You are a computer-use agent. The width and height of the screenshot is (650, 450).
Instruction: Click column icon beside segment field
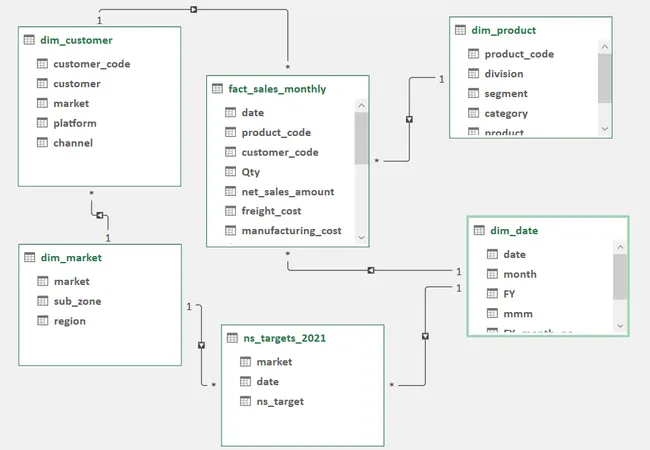click(473, 93)
